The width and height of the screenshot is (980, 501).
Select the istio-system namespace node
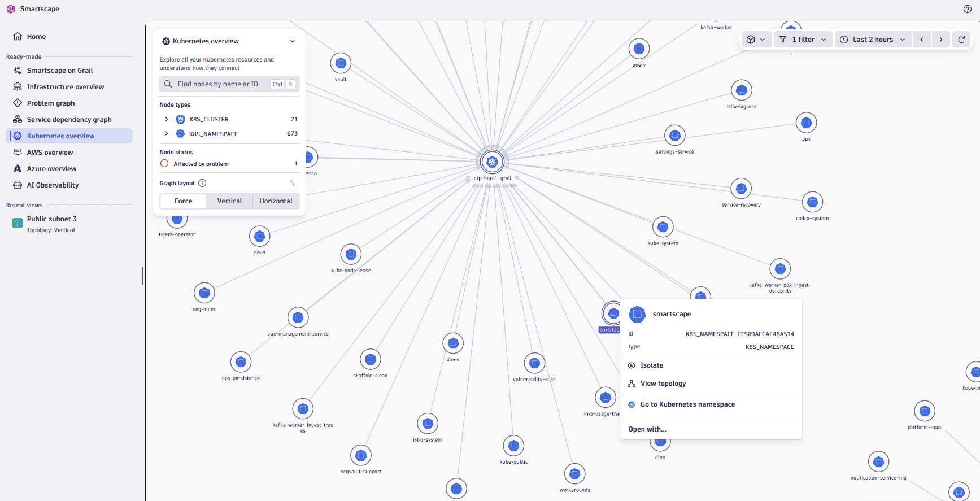[428, 424]
